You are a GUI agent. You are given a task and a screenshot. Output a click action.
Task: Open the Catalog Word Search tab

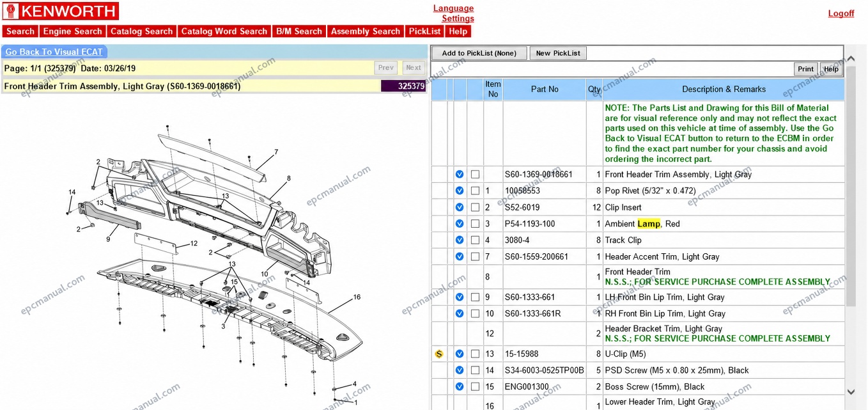pyautogui.click(x=224, y=31)
